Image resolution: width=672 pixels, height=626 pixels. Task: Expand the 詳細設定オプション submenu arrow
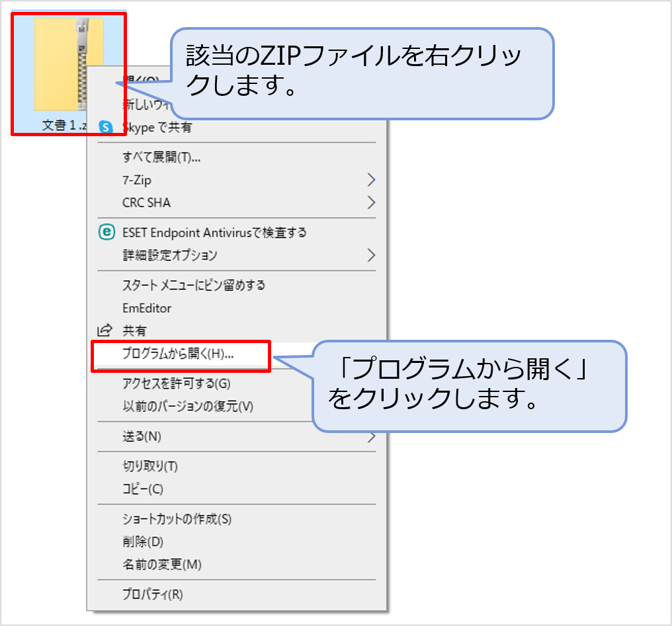tap(371, 255)
